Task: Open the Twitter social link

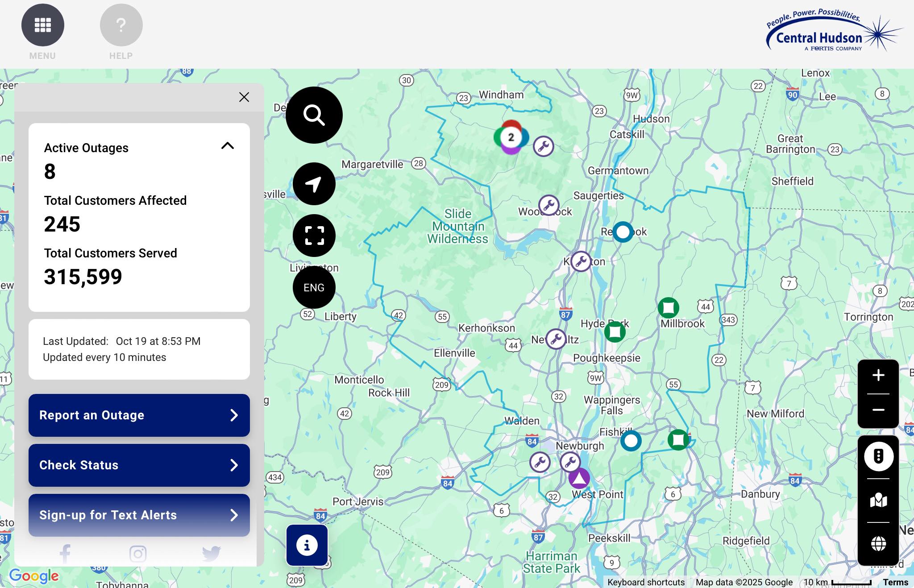Action: click(211, 553)
